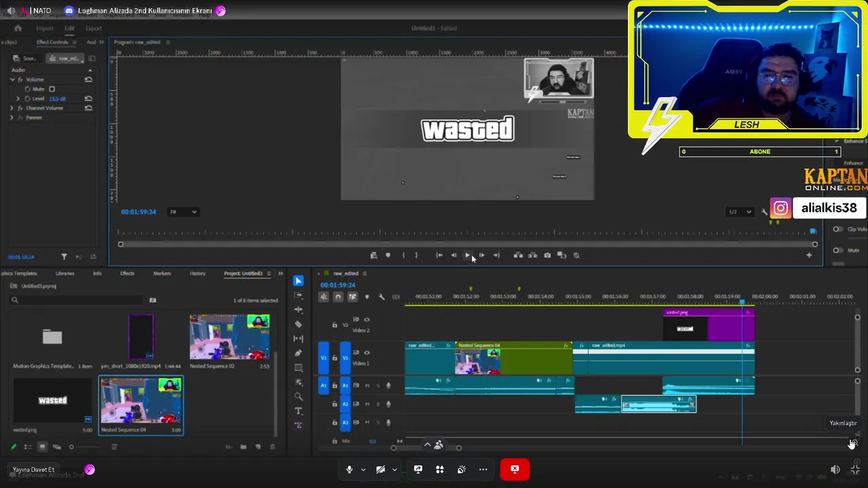Click Yayına Davet Et button

pos(33,470)
